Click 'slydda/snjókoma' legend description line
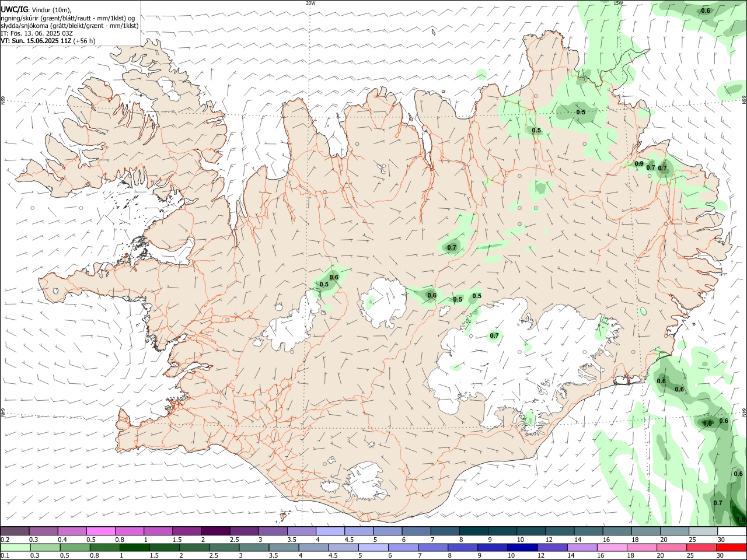 (69, 26)
